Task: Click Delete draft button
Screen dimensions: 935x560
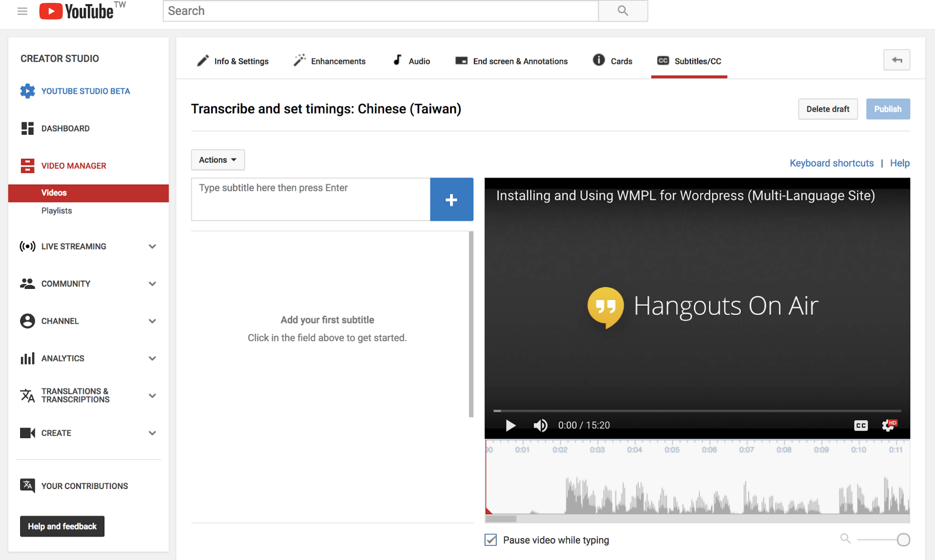Action: click(828, 109)
